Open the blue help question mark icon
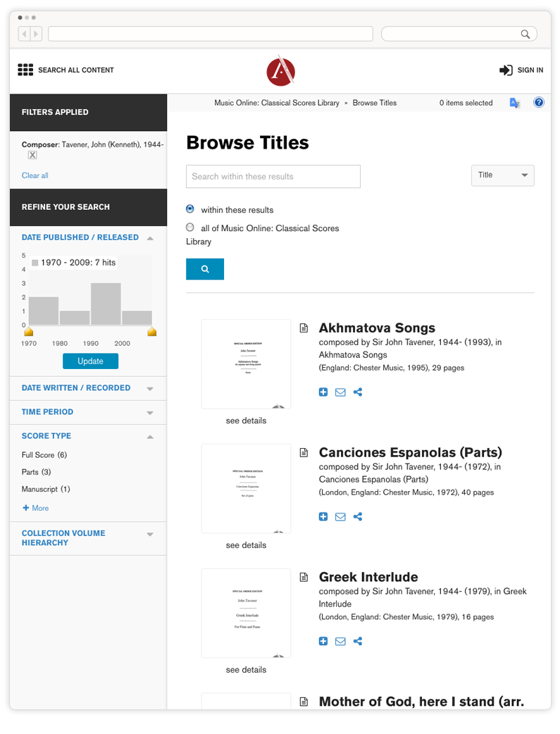This screenshot has height=734, width=560. [539, 103]
